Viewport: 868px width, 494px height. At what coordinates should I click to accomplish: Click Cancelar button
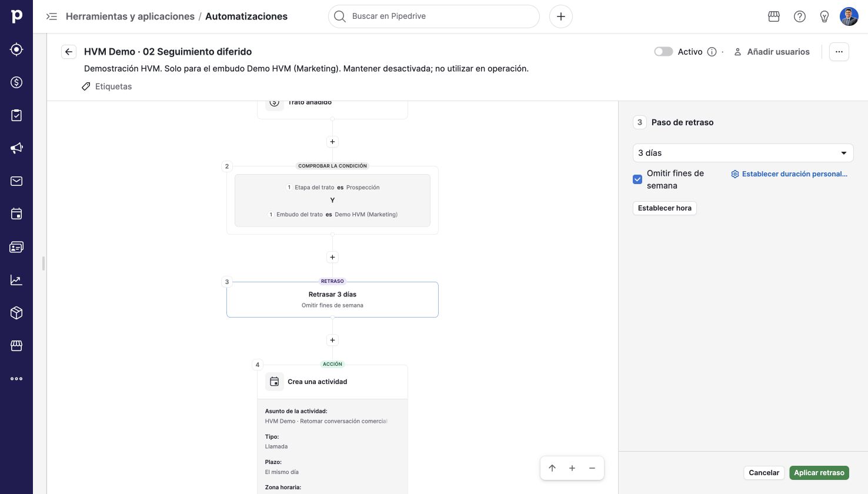(764, 473)
